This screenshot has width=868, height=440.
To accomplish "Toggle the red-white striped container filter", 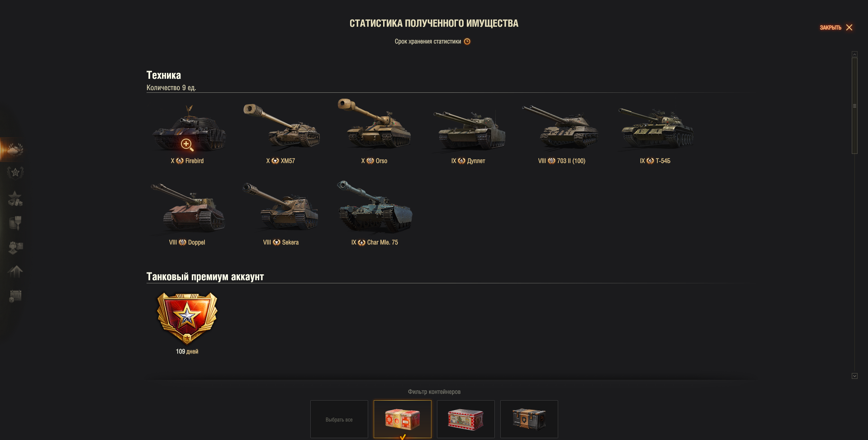I will click(466, 419).
